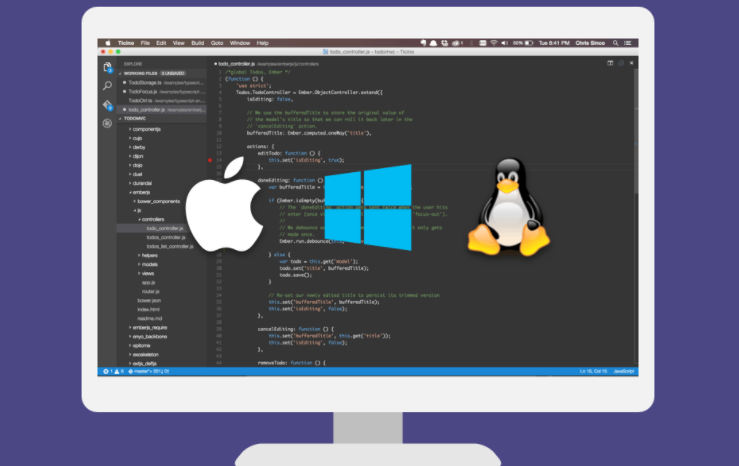Open the Ticino application menu
This screenshot has width=739, height=466.
point(126,43)
